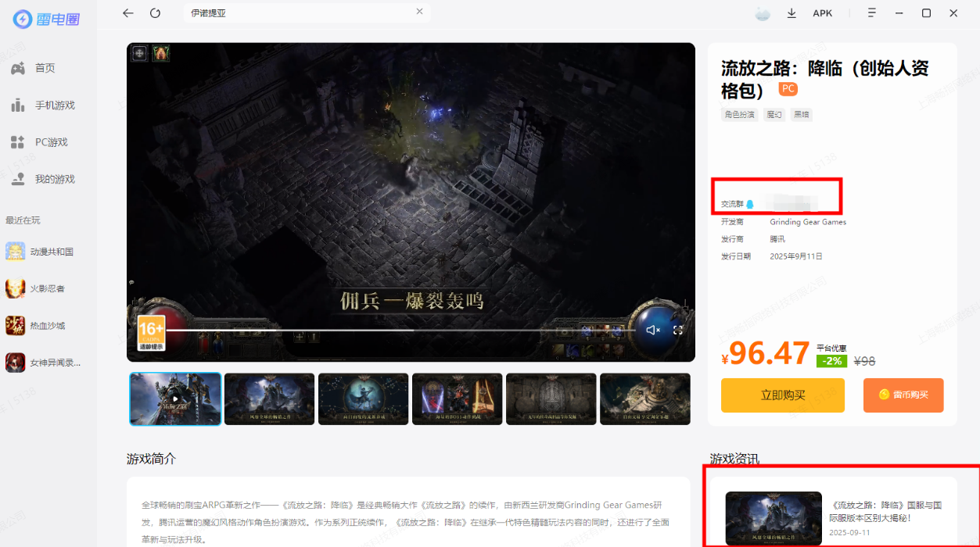The width and height of the screenshot is (980, 547).
Task: Click the 16+ CADPA age rating badge
Action: click(x=151, y=333)
